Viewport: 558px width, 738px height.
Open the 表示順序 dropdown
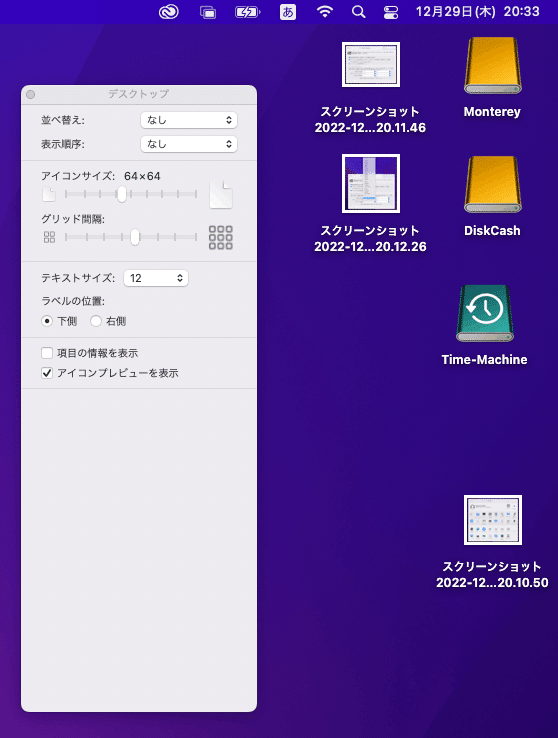189,144
